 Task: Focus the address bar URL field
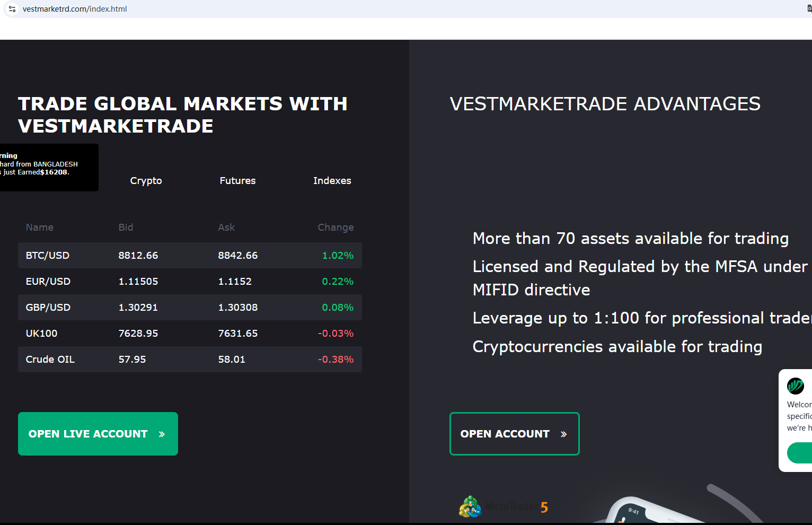(x=212, y=9)
